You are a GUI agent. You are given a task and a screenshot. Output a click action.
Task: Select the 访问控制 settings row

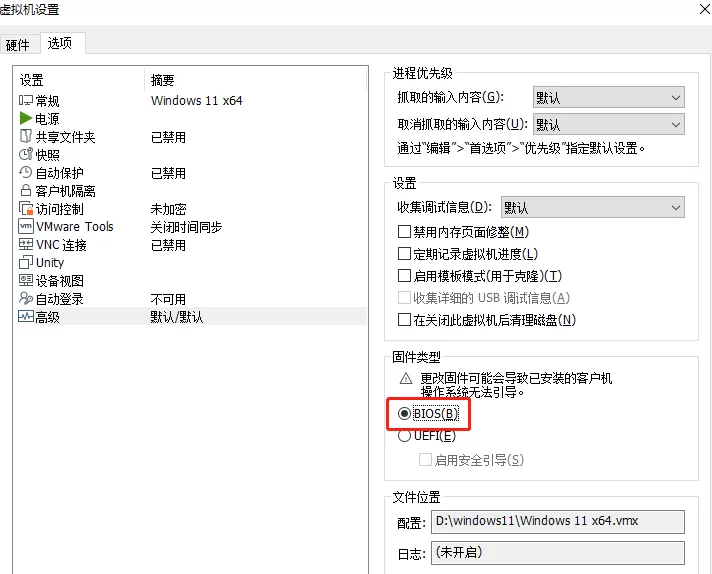click(191, 208)
